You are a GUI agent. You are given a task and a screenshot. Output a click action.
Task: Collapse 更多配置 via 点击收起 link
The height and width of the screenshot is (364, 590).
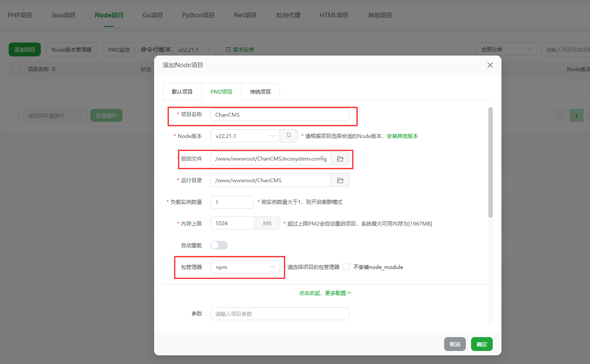325,293
